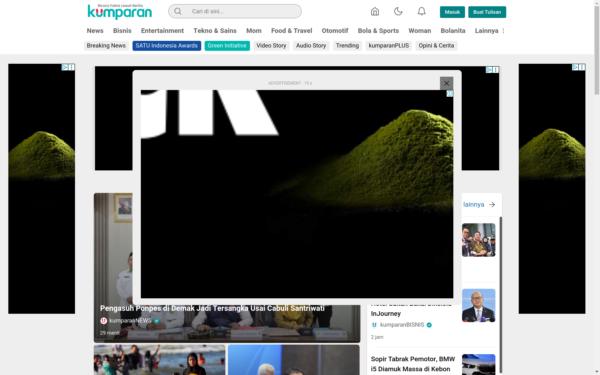Open the Bolanita menu
Image resolution: width=600 pixels, height=375 pixels.
point(453,31)
